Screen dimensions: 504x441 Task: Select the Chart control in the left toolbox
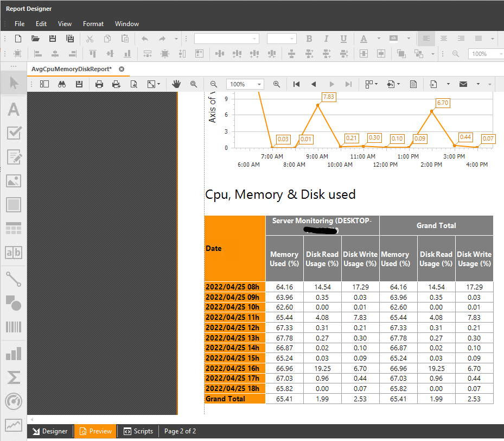tap(13, 354)
